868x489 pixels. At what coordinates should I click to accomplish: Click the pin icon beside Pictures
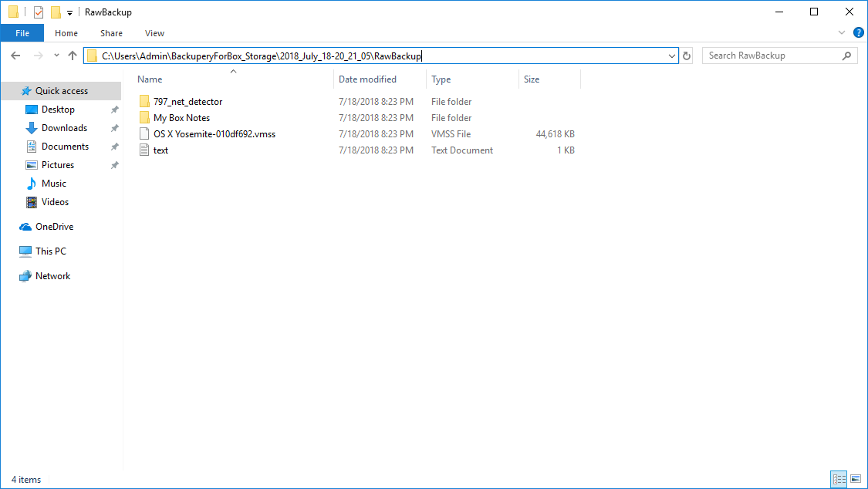[115, 165]
